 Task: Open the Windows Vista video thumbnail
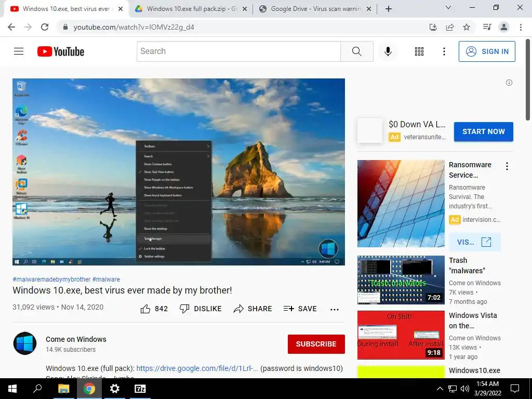coord(401,335)
